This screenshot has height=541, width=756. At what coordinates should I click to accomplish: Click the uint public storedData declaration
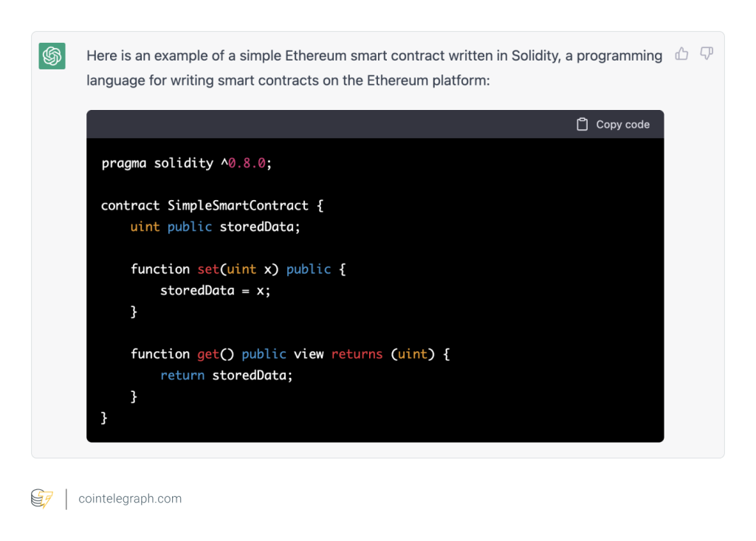[215, 227]
